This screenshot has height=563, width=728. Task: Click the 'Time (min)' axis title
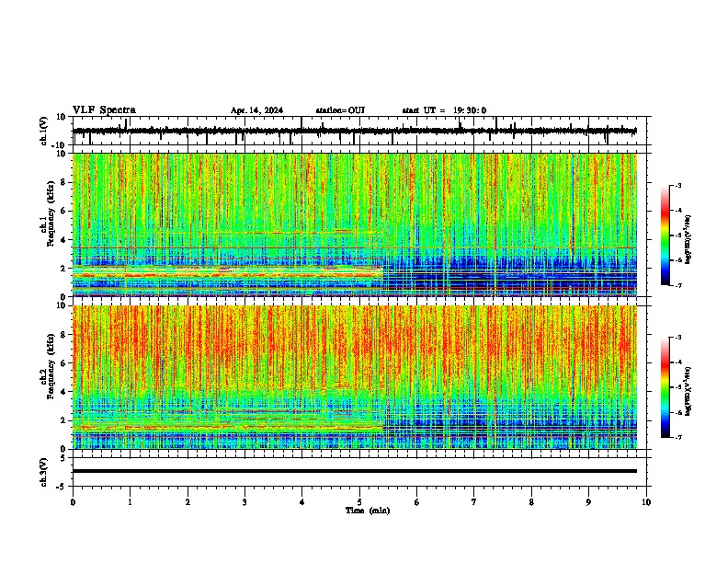(368, 511)
